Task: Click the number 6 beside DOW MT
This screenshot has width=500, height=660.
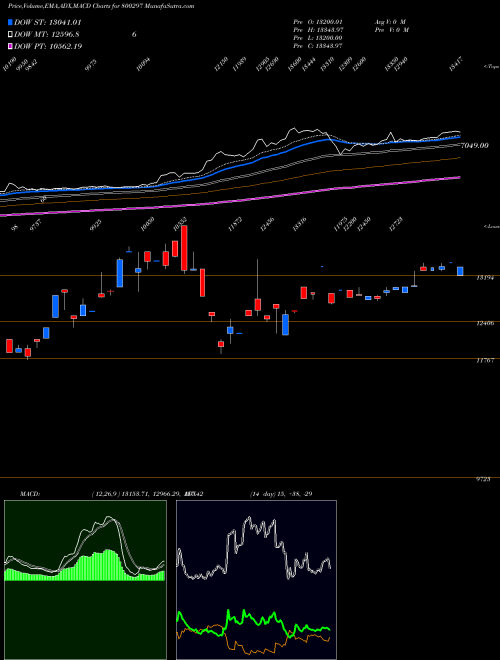Action: tap(134, 35)
